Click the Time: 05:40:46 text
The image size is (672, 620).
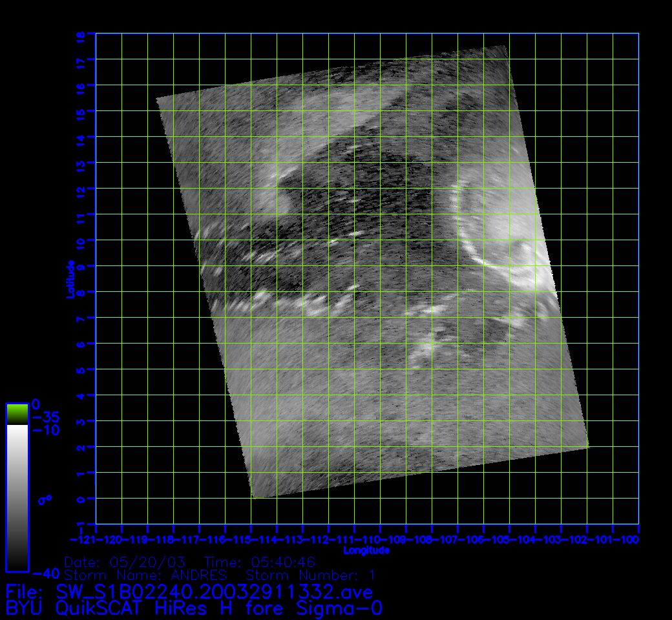click(x=259, y=561)
